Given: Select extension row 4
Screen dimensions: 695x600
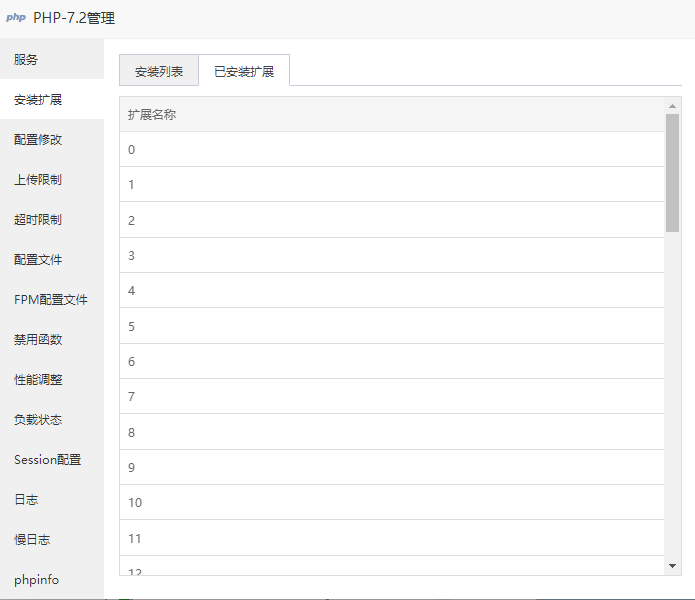Looking at the screenshot, I should tap(392, 290).
